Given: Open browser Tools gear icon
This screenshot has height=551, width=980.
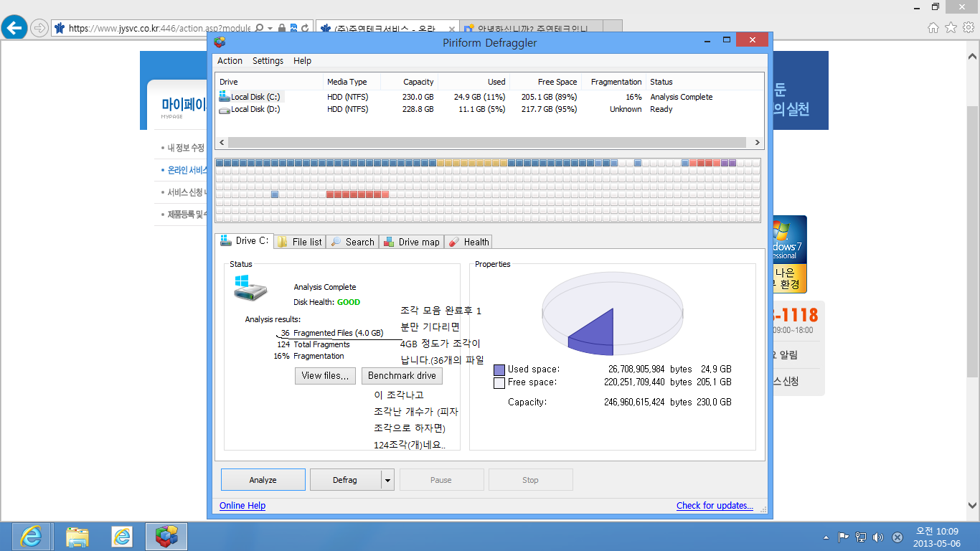Looking at the screenshot, I should point(969,27).
